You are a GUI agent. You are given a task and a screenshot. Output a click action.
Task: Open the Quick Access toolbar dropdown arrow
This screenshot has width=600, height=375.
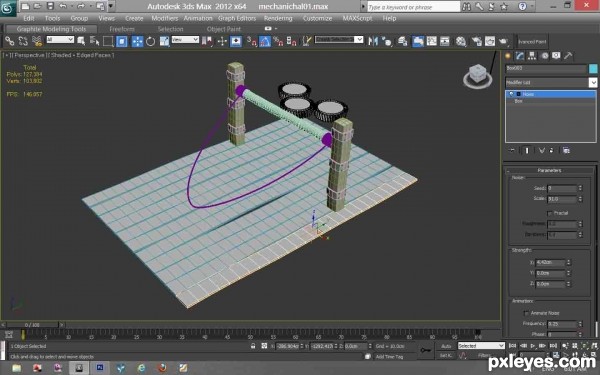tap(111, 6)
